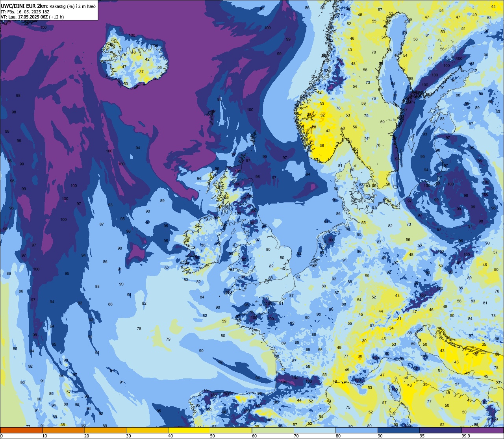Click the legend tick label 20

pos(87,436)
